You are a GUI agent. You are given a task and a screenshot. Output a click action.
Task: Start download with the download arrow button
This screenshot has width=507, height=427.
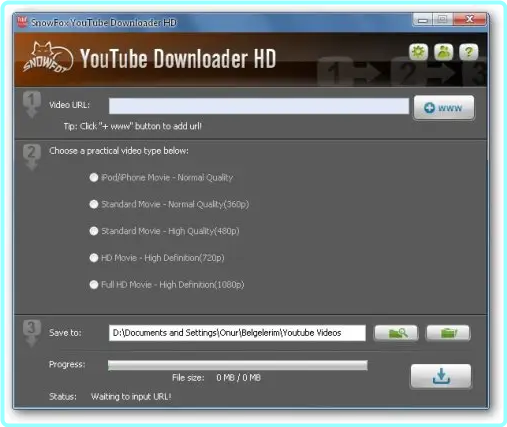pyautogui.click(x=441, y=376)
